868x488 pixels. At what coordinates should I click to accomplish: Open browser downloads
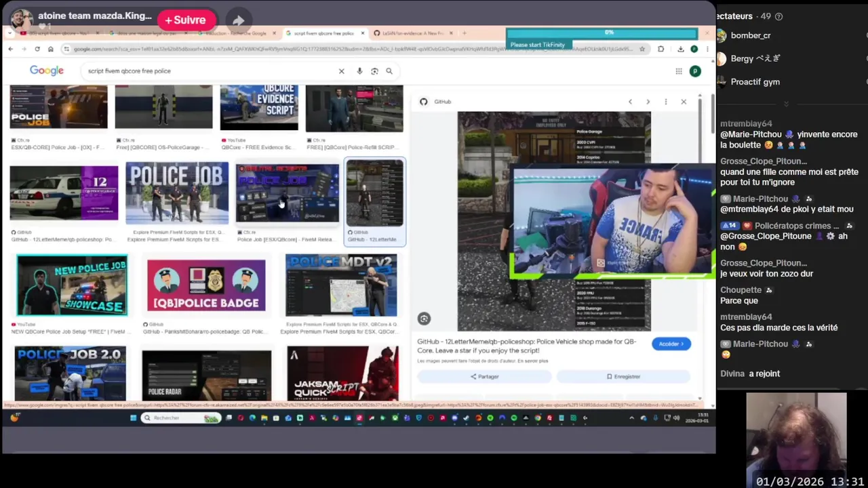coord(680,49)
